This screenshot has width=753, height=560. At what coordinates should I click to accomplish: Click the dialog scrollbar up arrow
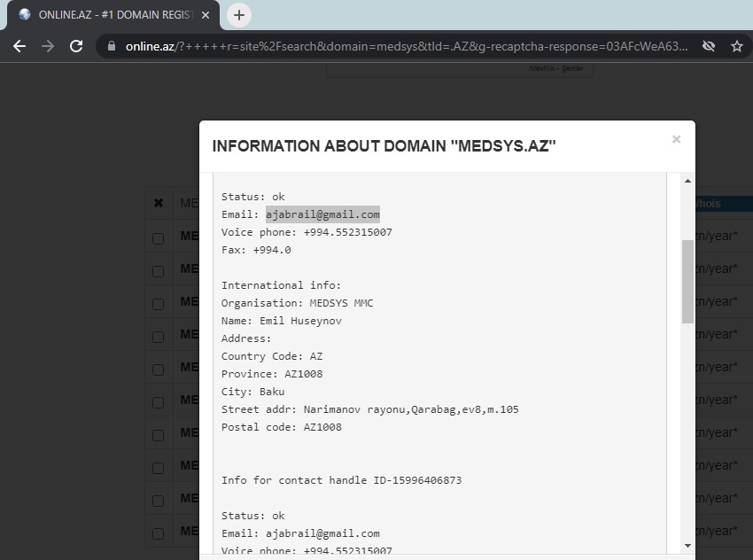[x=687, y=181]
